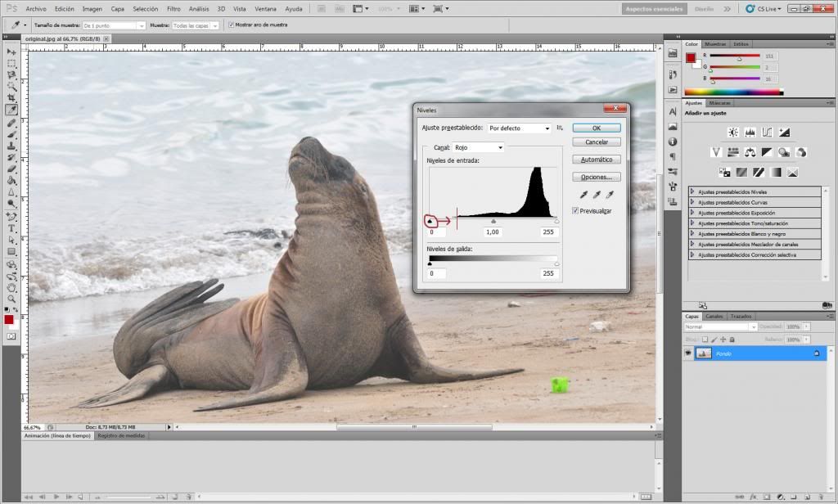Image resolution: width=838 pixels, height=504 pixels.
Task: Toggle lock all in Capas panel
Action: pos(732,340)
